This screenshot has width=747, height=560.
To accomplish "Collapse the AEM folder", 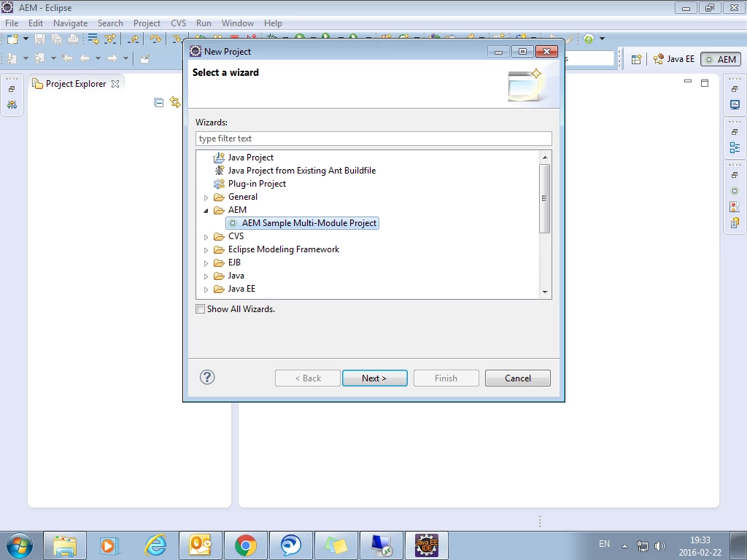I will coord(206,211).
